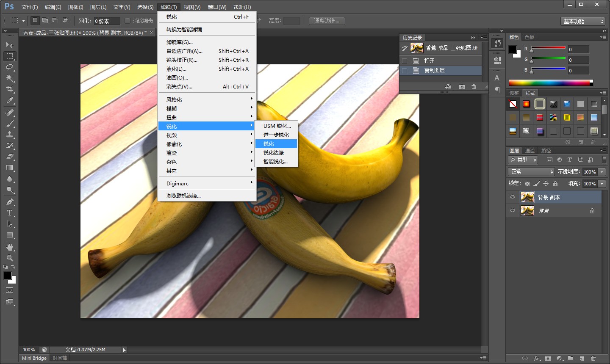Open the 不透明度 dropdown arrow
This screenshot has width=610, height=364.
602,171
